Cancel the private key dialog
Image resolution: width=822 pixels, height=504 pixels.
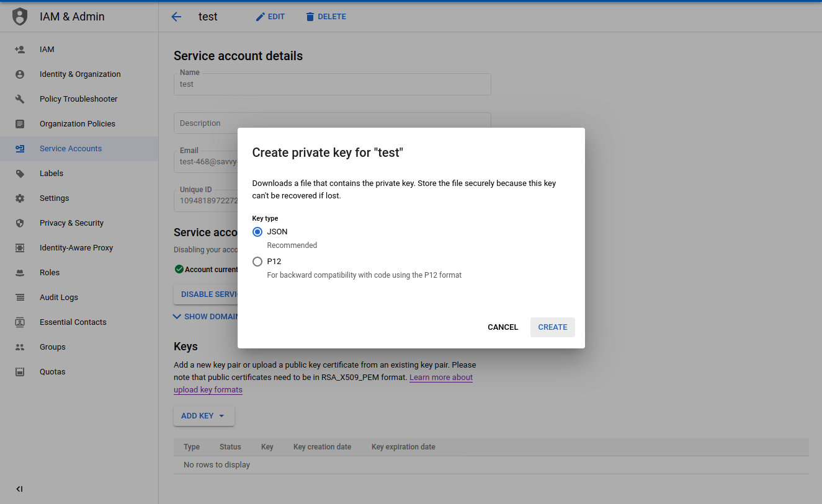503,327
